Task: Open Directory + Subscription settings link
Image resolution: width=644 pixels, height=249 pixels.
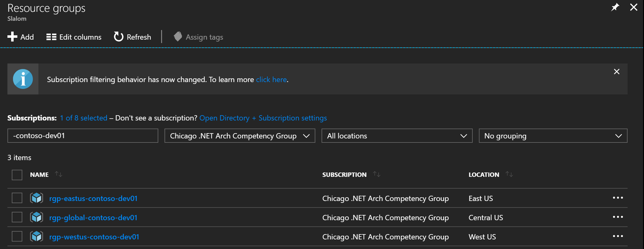Action: pyautogui.click(x=263, y=118)
